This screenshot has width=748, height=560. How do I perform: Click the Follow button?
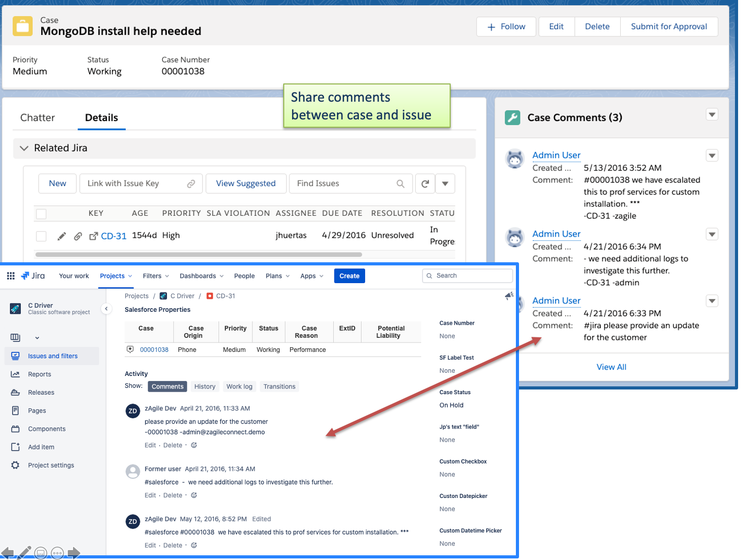[x=506, y=27]
